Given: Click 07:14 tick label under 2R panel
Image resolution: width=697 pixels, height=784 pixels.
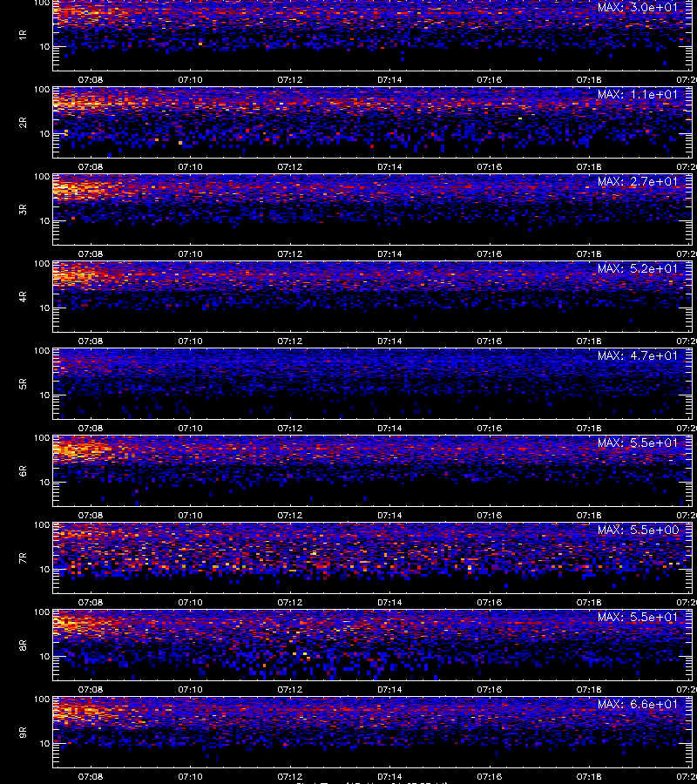Looking at the screenshot, I should (389, 166).
